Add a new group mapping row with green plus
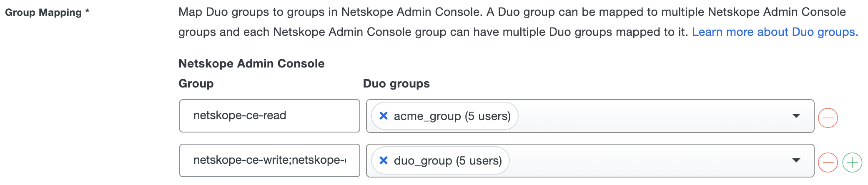Image resolution: width=868 pixels, height=185 pixels. click(x=852, y=162)
